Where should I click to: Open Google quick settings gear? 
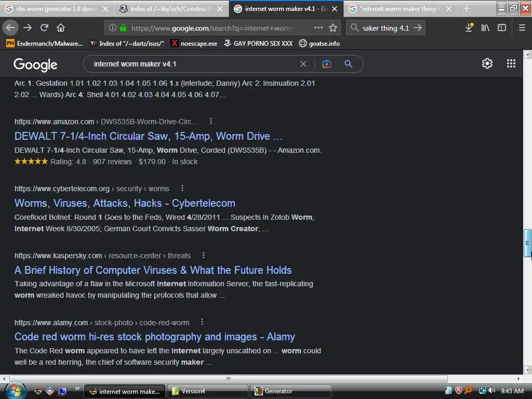[x=487, y=63]
